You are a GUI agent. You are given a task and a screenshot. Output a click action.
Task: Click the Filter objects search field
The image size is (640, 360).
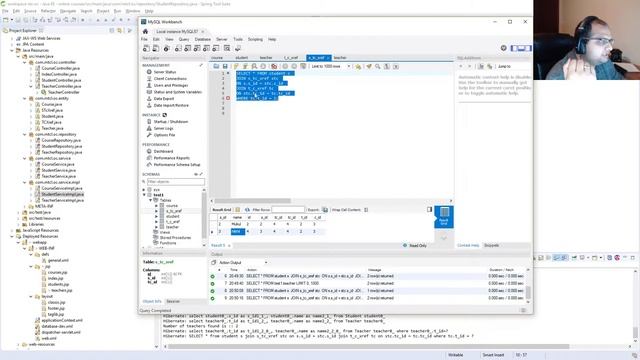(176, 182)
